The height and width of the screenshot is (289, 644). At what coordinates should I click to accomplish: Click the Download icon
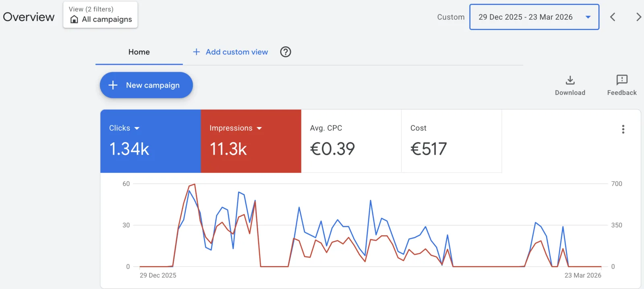click(x=570, y=80)
